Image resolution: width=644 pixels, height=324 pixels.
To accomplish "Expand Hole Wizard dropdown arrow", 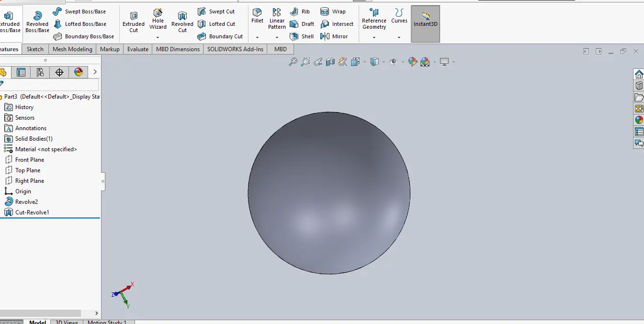I will [158, 37].
